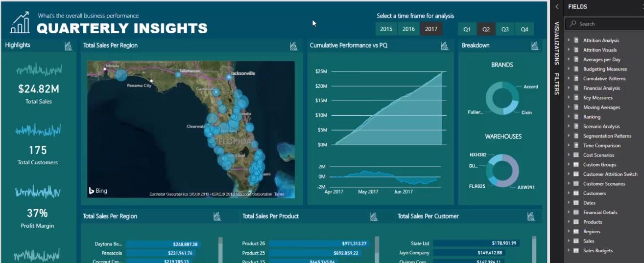This screenshot has height=263, width=644.
Task: Click the Pensacola sales bar
Action: coord(161,253)
